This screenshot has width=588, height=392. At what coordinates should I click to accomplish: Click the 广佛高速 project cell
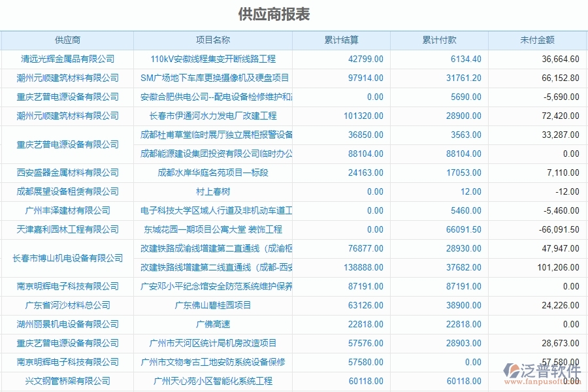[x=214, y=324]
